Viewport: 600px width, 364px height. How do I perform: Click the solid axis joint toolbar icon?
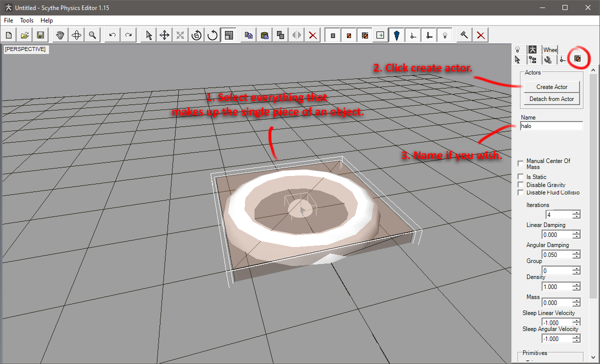[x=428, y=35]
